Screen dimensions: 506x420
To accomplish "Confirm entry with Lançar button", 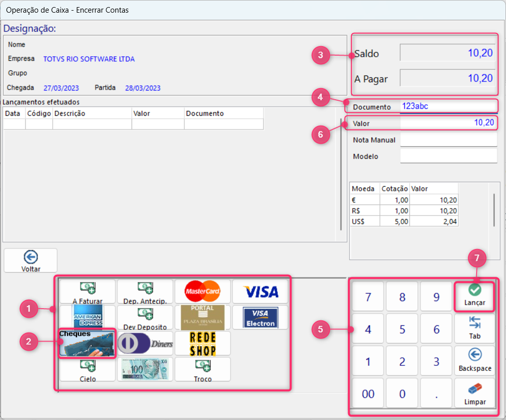I will (475, 297).
